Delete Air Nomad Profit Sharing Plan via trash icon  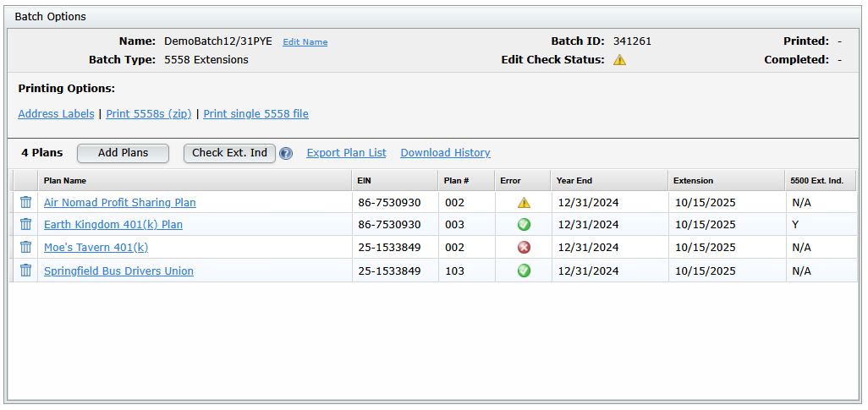click(25, 202)
